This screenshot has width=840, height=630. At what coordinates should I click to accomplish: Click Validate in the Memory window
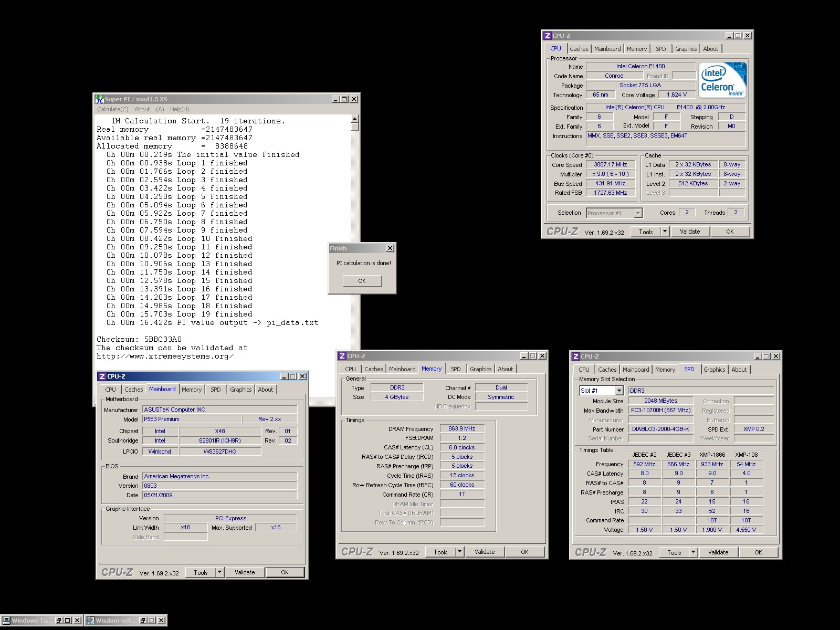click(x=485, y=552)
